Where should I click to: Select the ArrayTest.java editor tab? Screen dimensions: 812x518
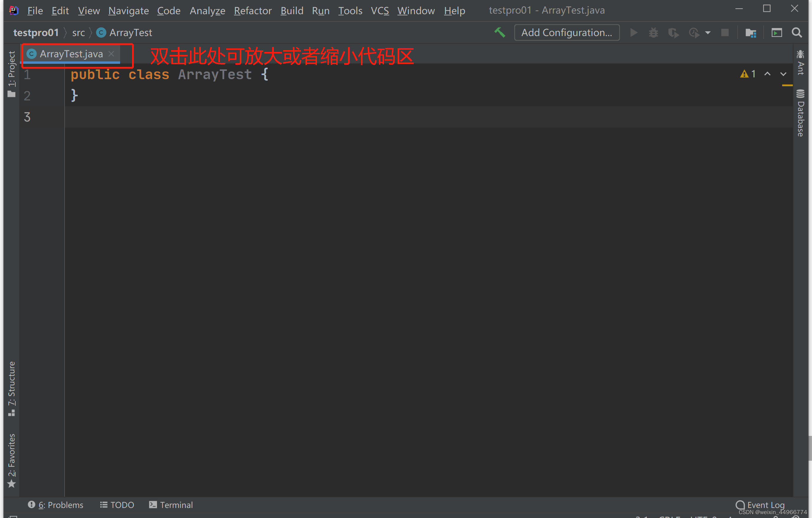click(71, 54)
